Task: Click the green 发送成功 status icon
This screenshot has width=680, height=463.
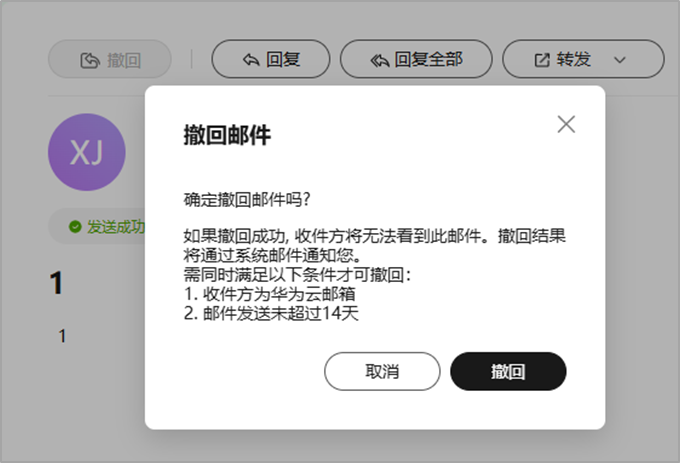Action: 75,227
